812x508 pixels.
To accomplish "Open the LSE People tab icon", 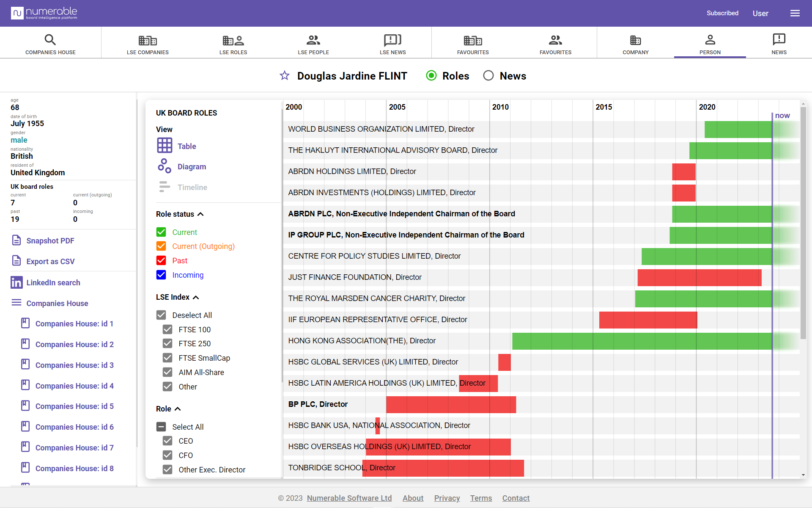I will (x=313, y=40).
